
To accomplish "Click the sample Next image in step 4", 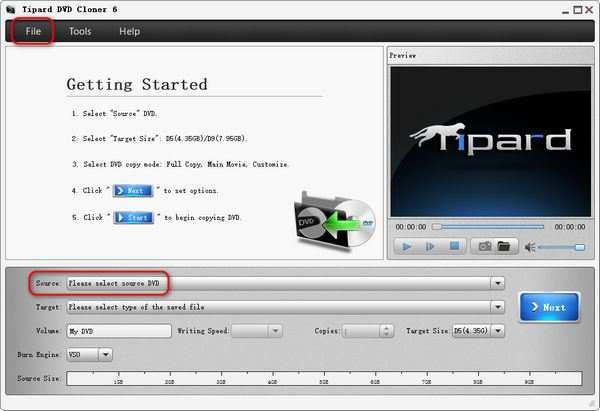I will (x=133, y=191).
